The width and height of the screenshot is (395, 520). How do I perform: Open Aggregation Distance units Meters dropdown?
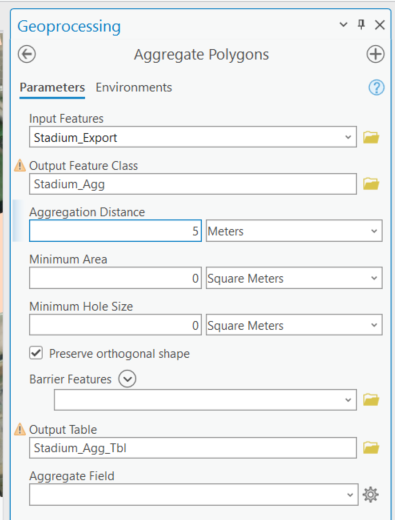point(294,231)
